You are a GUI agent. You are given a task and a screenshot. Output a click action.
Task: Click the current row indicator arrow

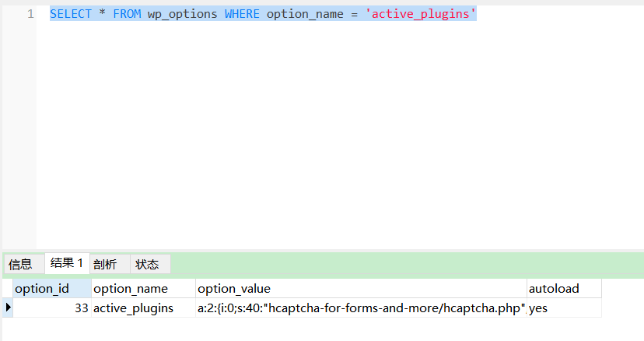pos(8,308)
